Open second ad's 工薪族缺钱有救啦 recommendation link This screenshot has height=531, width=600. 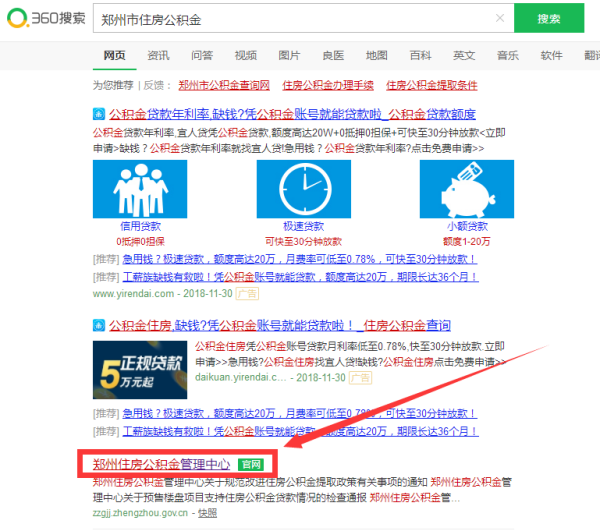[x=300, y=431]
